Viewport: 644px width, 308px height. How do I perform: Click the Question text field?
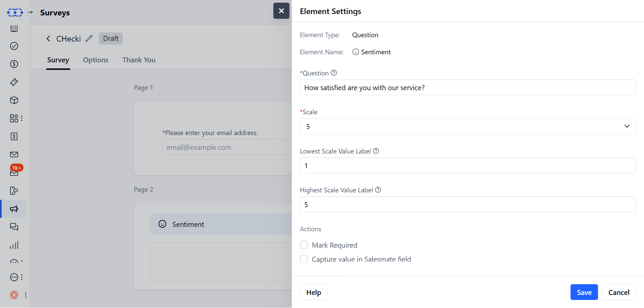point(468,87)
